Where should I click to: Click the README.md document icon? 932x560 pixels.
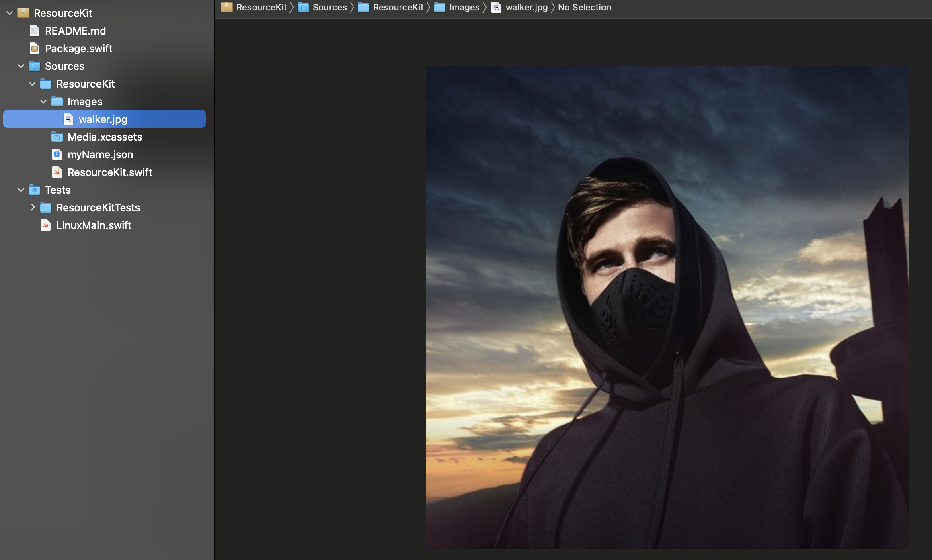(x=35, y=31)
